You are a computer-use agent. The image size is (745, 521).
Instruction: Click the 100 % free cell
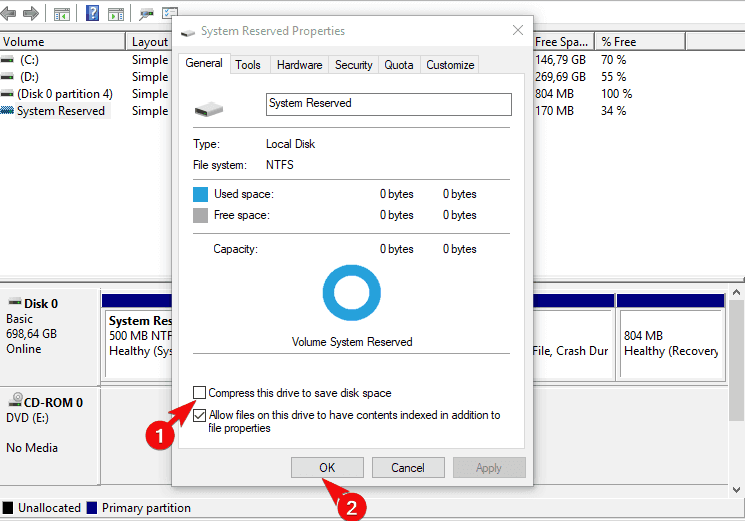tap(617, 94)
